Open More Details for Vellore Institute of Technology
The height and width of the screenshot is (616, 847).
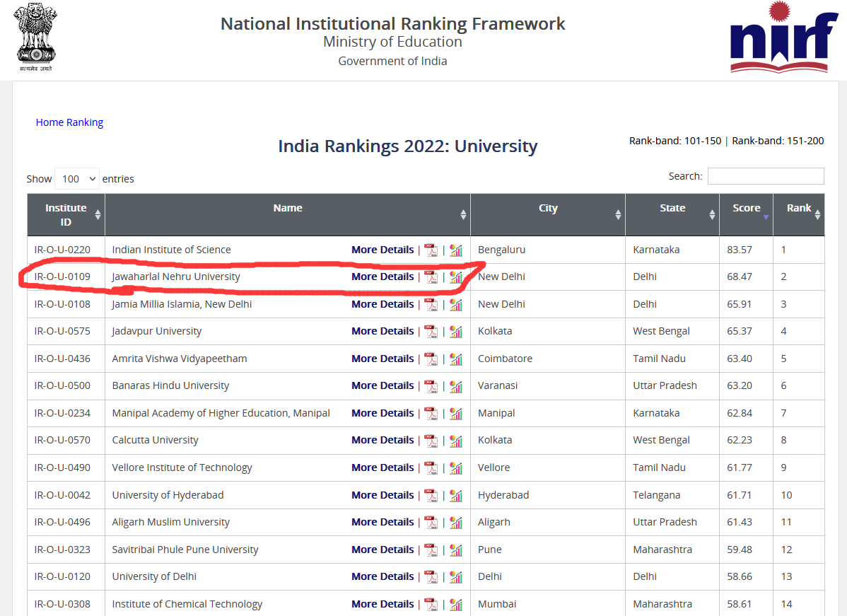(x=382, y=467)
